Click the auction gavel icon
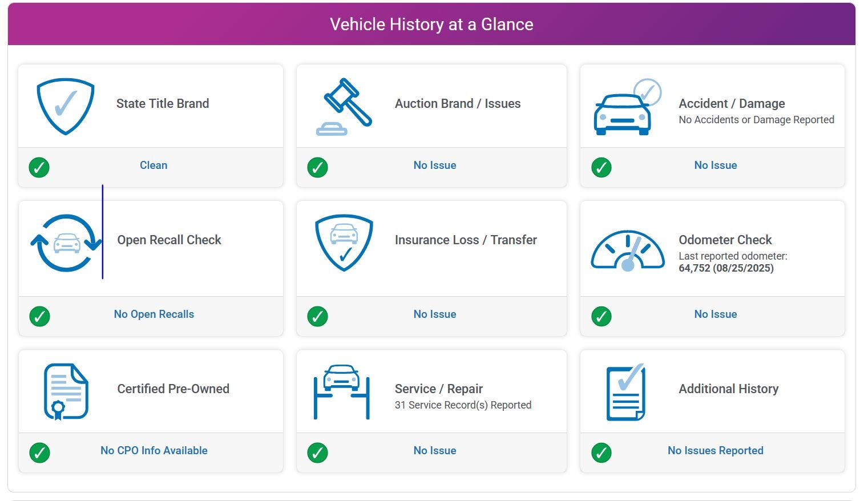This screenshot has width=868, height=501. click(344, 107)
